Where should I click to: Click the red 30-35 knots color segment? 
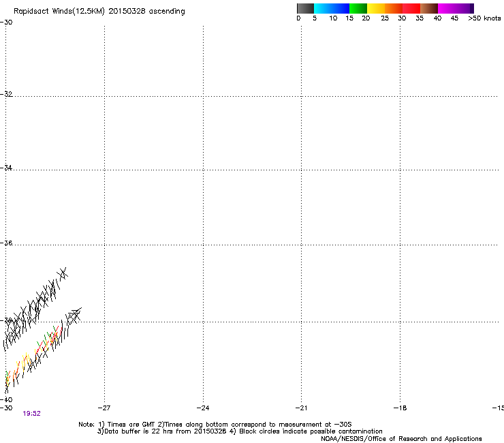[x=411, y=8]
